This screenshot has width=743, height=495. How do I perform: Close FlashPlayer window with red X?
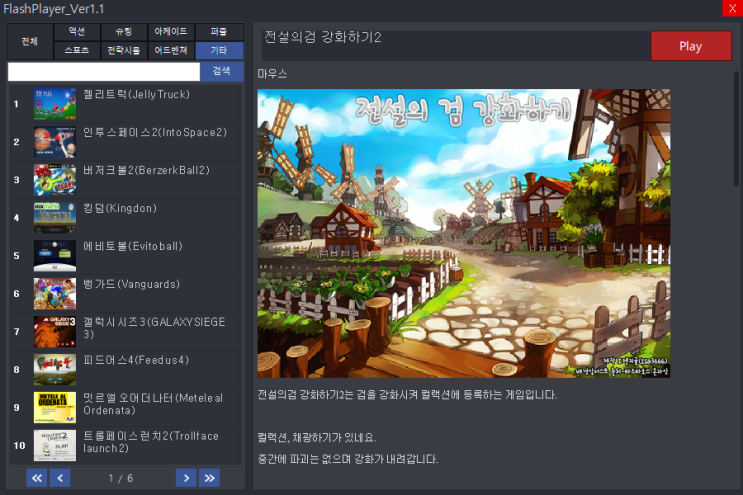click(733, 8)
